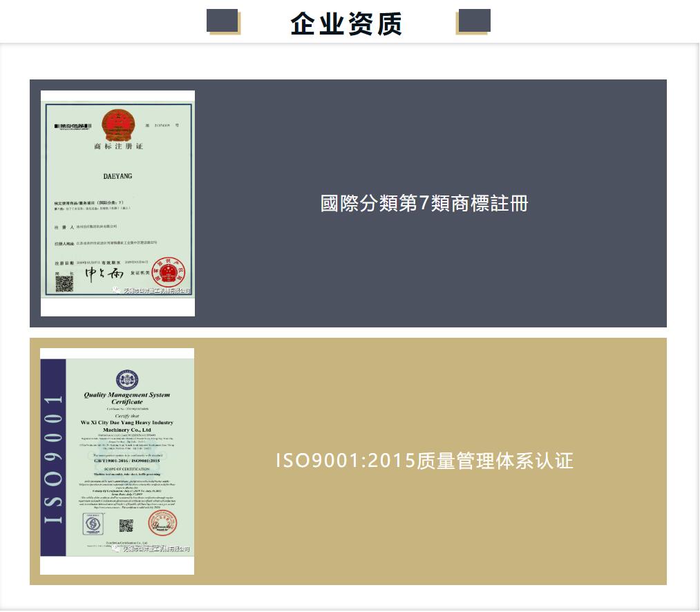Click the DAEYANG trademark name on the certificate

(x=117, y=176)
